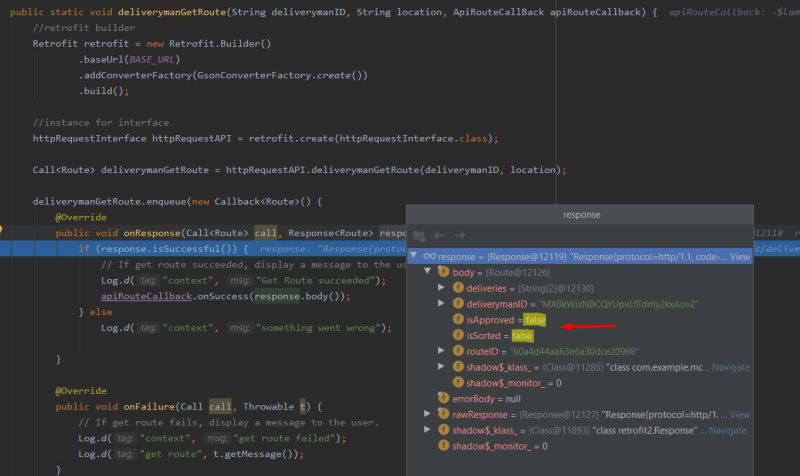
Task: Select the isSorted = false row
Action: [580, 336]
